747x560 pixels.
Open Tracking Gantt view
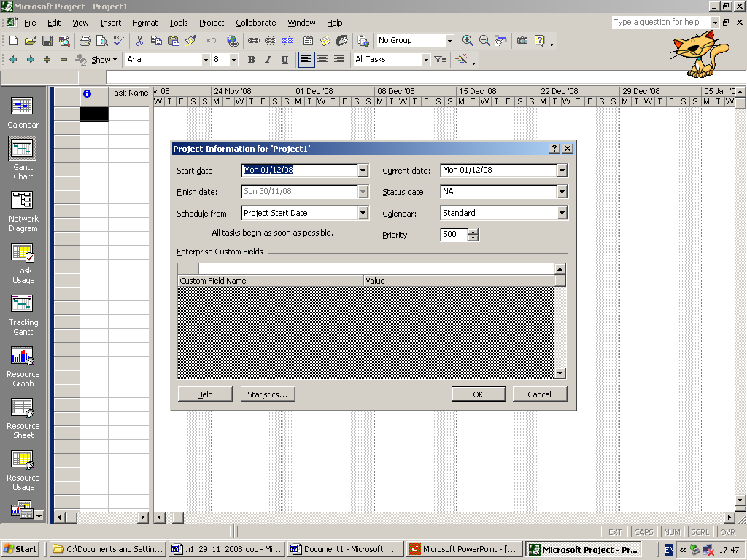pos(23,315)
